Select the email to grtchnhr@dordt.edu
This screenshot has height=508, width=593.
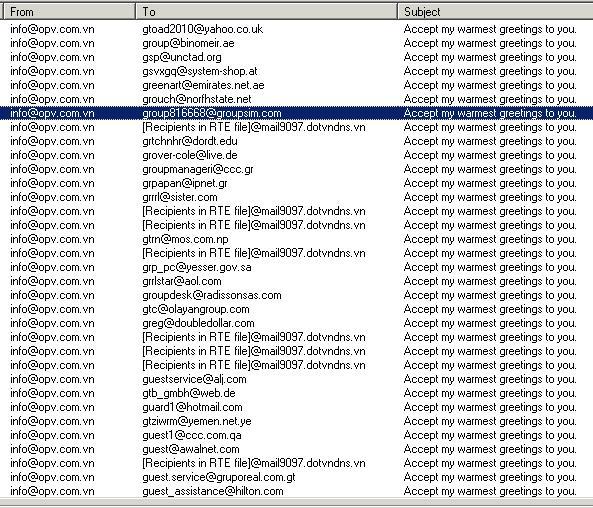(296, 141)
